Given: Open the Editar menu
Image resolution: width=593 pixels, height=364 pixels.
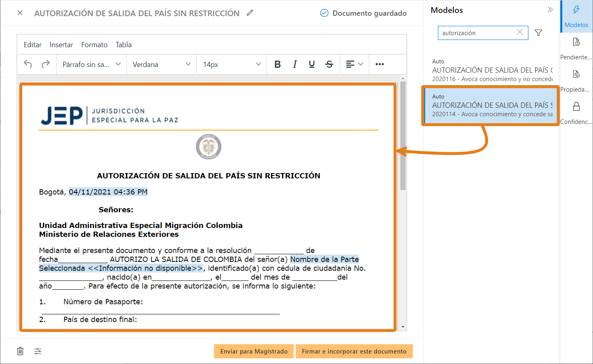Looking at the screenshot, I should (33, 45).
